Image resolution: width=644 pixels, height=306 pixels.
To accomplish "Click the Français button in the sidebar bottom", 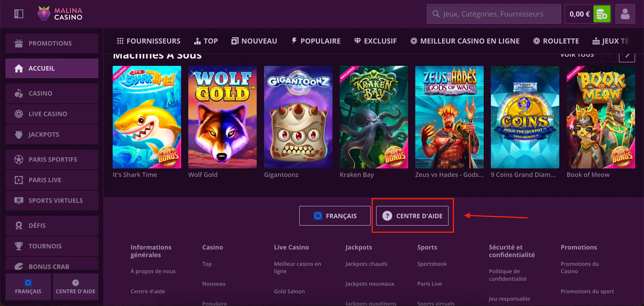I will click(x=28, y=287).
